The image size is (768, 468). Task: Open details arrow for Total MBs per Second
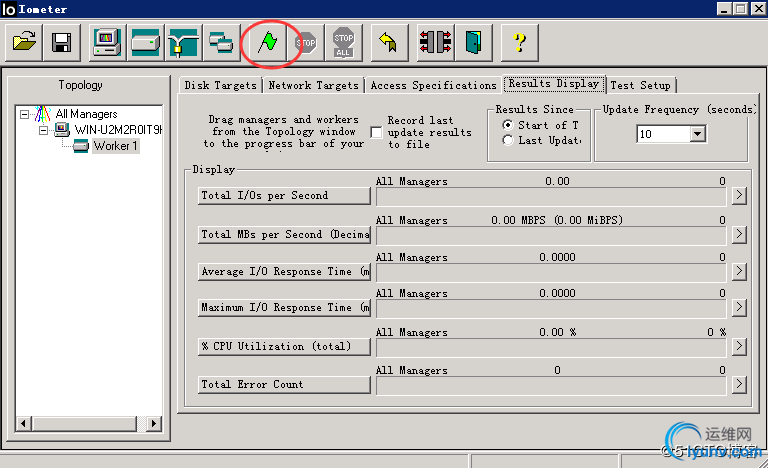[739, 234]
